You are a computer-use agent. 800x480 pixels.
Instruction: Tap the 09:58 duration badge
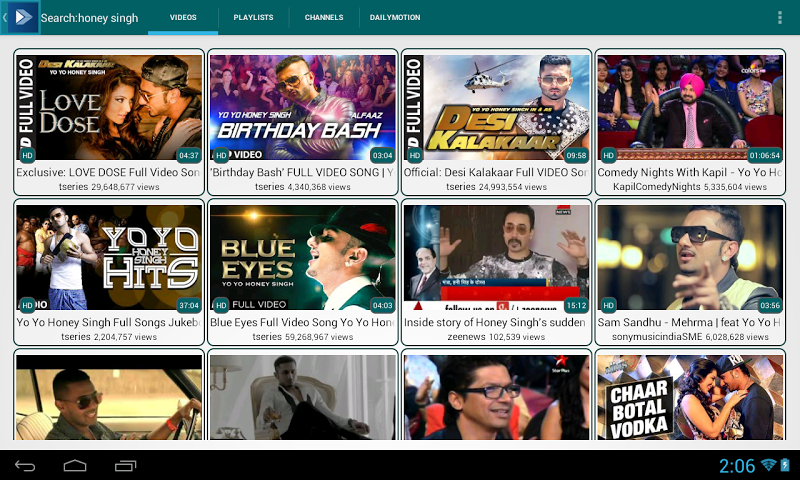click(x=577, y=155)
